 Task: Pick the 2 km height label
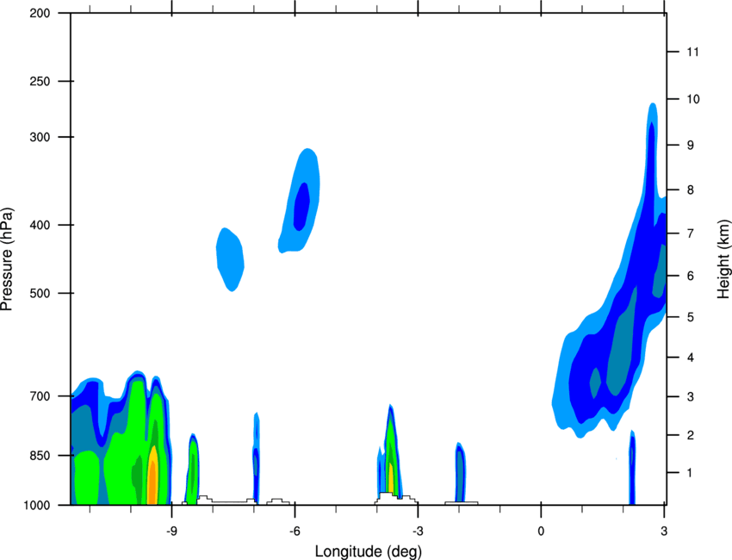tap(691, 435)
